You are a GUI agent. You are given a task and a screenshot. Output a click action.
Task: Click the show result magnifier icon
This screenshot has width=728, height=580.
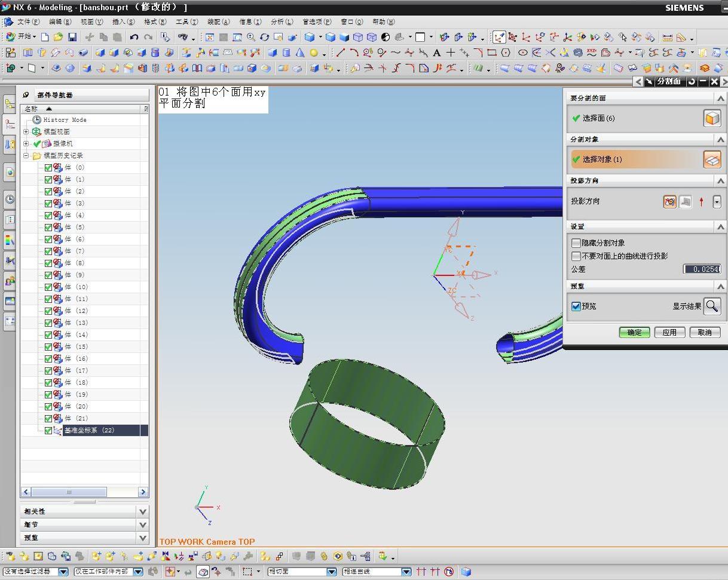(712, 306)
